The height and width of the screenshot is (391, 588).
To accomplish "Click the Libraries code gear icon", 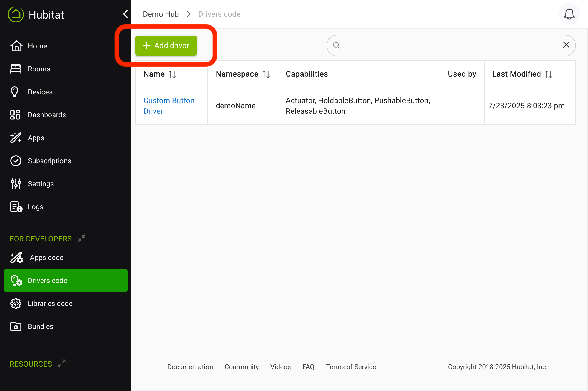I will pyautogui.click(x=16, y=304).
